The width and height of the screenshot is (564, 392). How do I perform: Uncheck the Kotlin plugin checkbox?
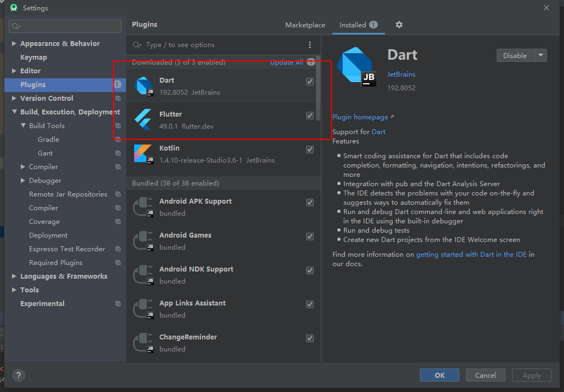pos(310,149)
